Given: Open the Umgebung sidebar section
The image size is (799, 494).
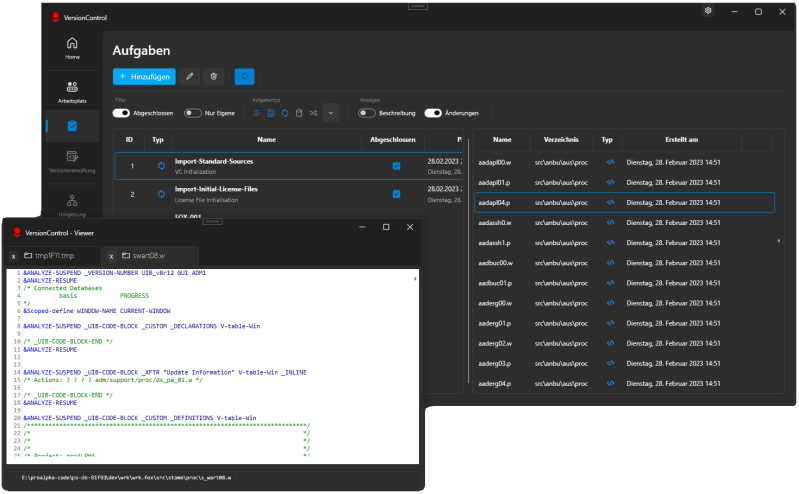Looking at the screenshot, I should coord(72,205).
